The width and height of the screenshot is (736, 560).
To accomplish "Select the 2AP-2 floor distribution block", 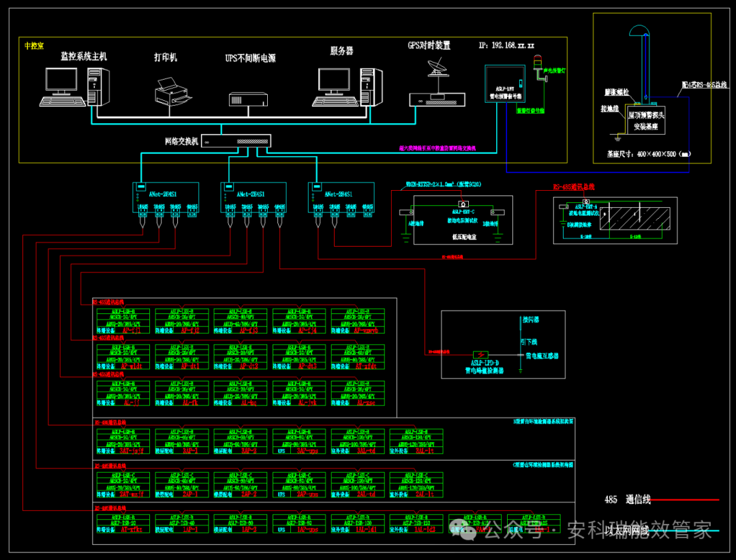I will click(x=241, y=485).
